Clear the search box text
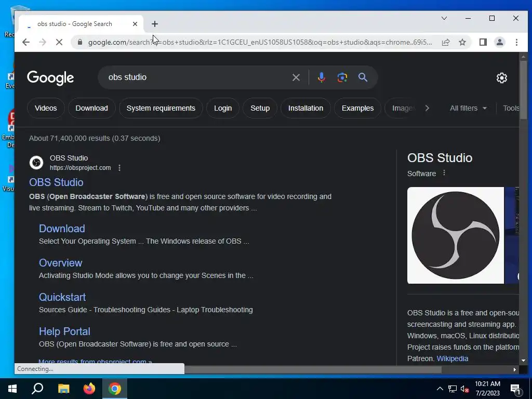The width and height of the screenshot is (532, 399). [x=296, y=77]
